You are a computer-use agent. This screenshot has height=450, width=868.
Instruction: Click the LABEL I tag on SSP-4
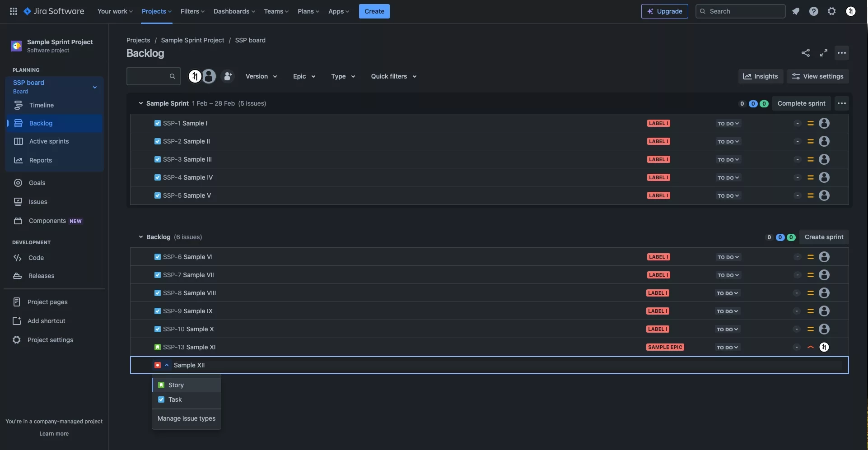pyautogui.click(x=658, y=177)
